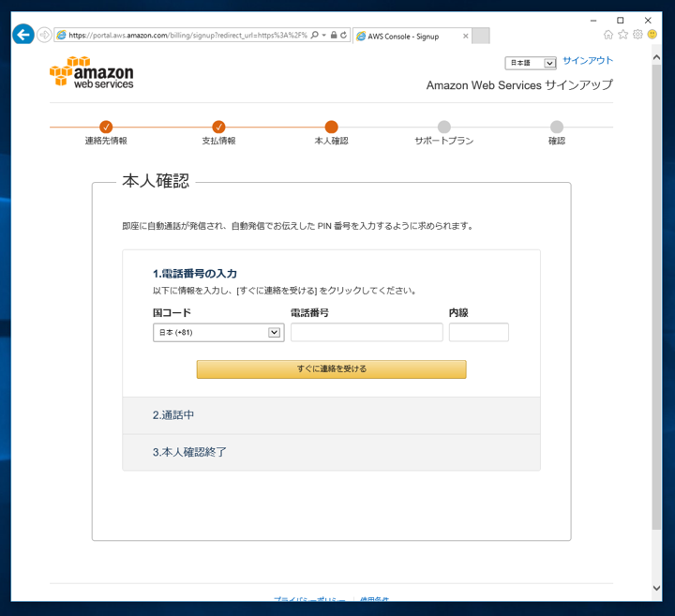Click the padlock security icon

pyautogui.click(x=334, y=35)
